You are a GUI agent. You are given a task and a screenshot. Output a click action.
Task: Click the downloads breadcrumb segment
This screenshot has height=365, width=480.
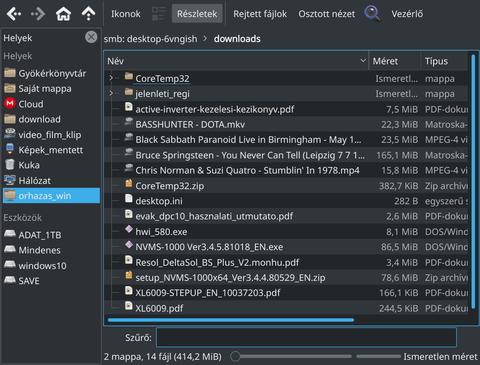(237, 39)
